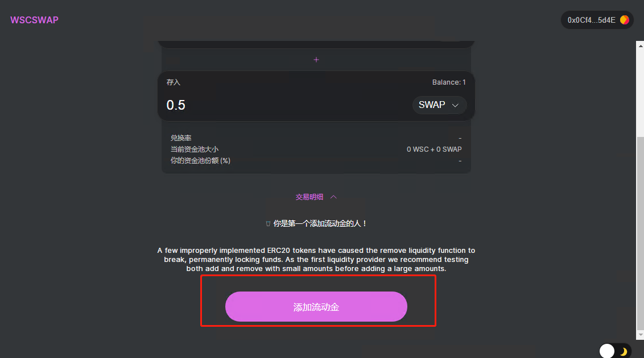Click the vertical scrollbar thumb
Image resolution: width=644 pixels, height=358 pixels.
pos(641,234)
